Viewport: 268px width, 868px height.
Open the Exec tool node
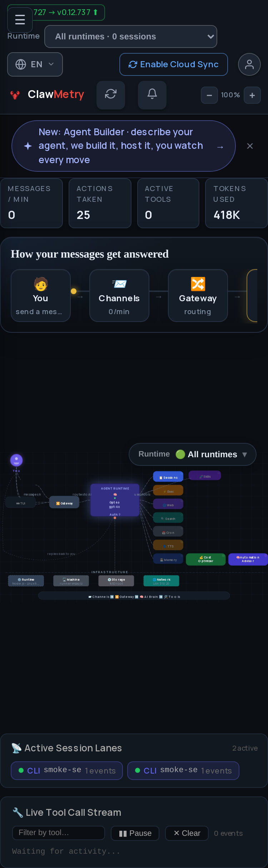click(168, 491)
